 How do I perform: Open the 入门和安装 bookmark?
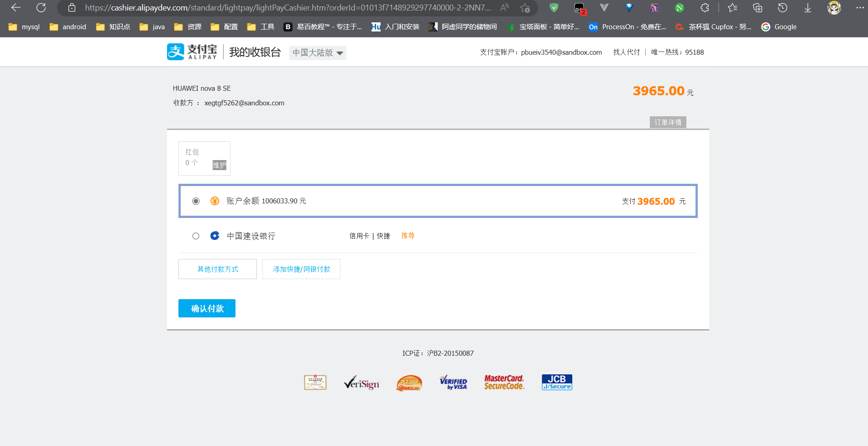click(x=395, y=27)
